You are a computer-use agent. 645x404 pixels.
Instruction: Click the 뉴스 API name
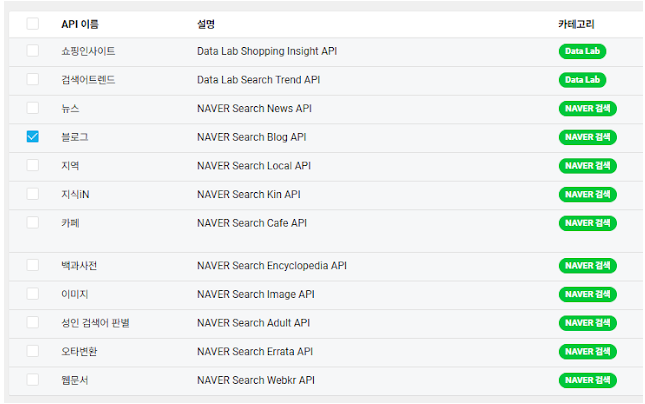tap(70, 109)
